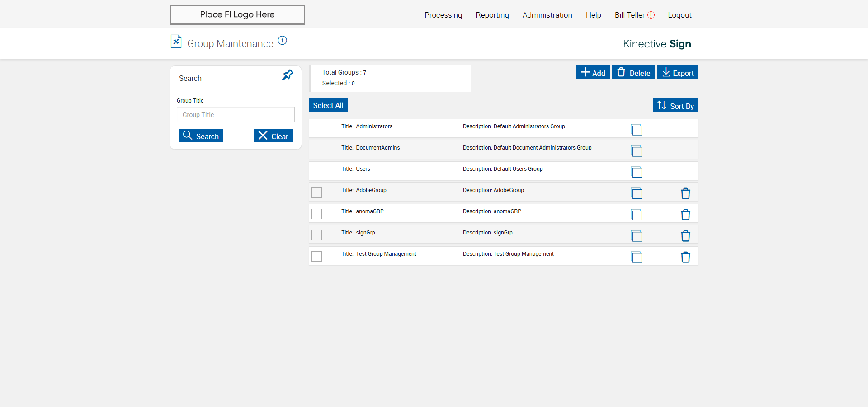Click the copy icon for Users group
This screenshot has height=407, width=868.
(637, 172)
